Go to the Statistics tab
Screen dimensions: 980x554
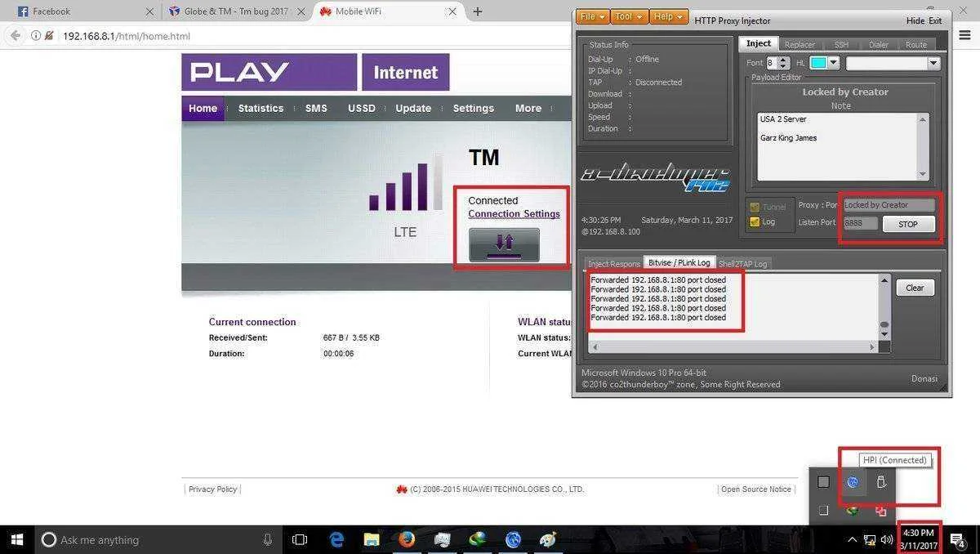point(261,108)
